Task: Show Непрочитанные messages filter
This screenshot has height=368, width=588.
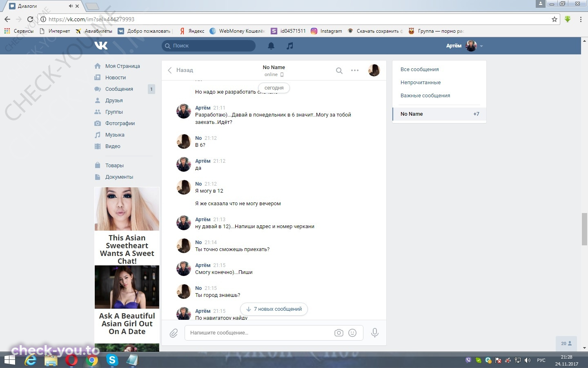Action: tap(421, 83)
